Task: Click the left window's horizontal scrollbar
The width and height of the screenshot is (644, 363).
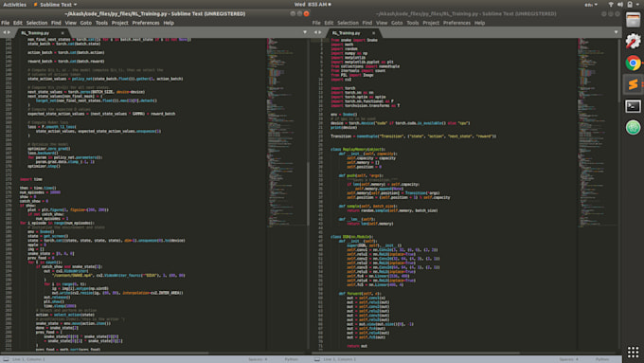Action: 105,353
